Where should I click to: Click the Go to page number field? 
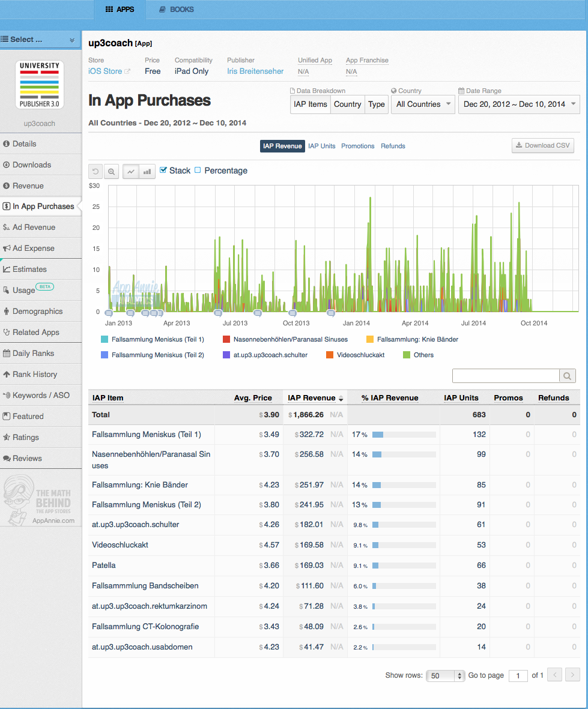518,676
